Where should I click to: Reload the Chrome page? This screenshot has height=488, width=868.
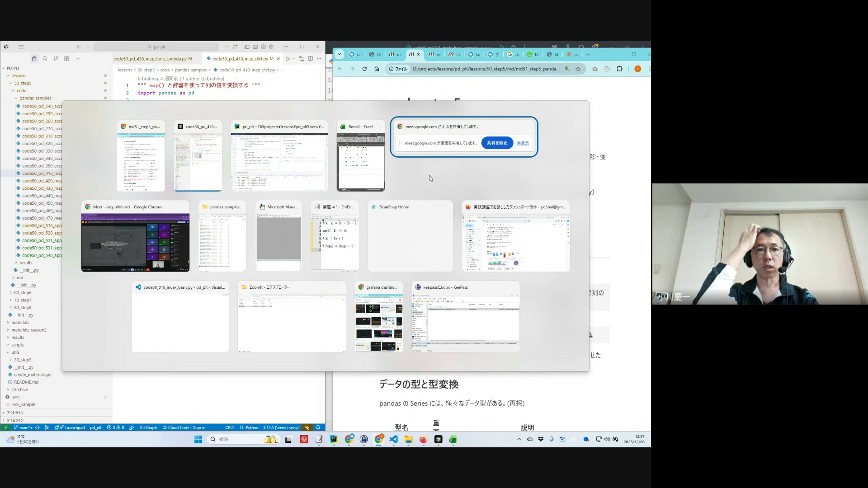click(x=364, y=69)
